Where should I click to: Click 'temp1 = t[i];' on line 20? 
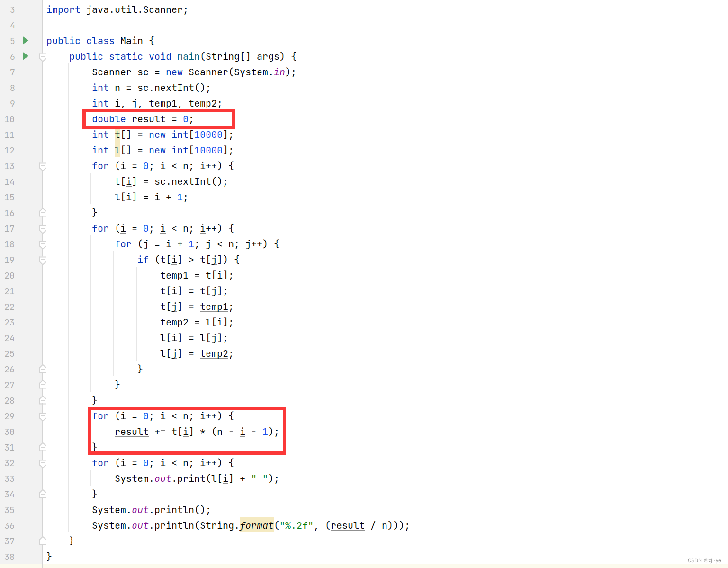pos(197,275)
